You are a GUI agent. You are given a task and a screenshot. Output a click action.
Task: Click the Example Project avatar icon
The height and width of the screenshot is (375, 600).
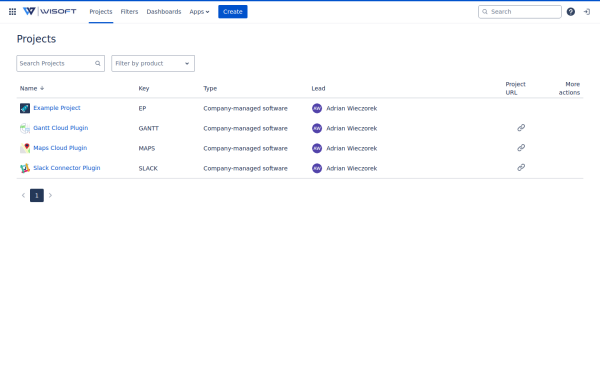click(x=25, y=108)
